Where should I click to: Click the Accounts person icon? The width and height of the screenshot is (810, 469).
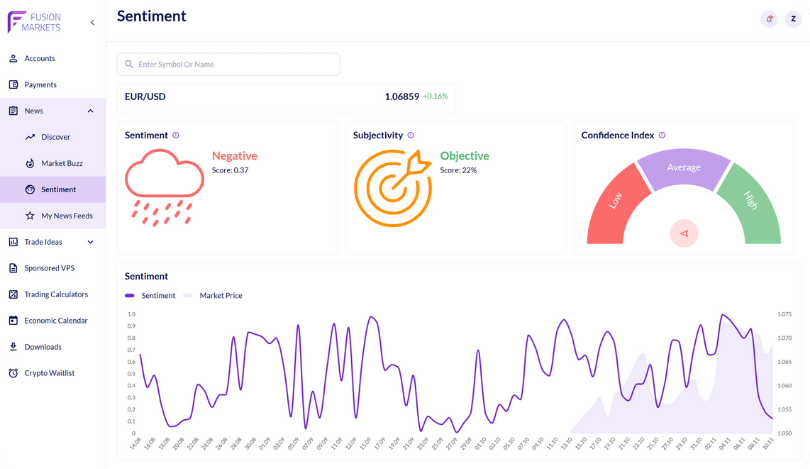point(13,58)
